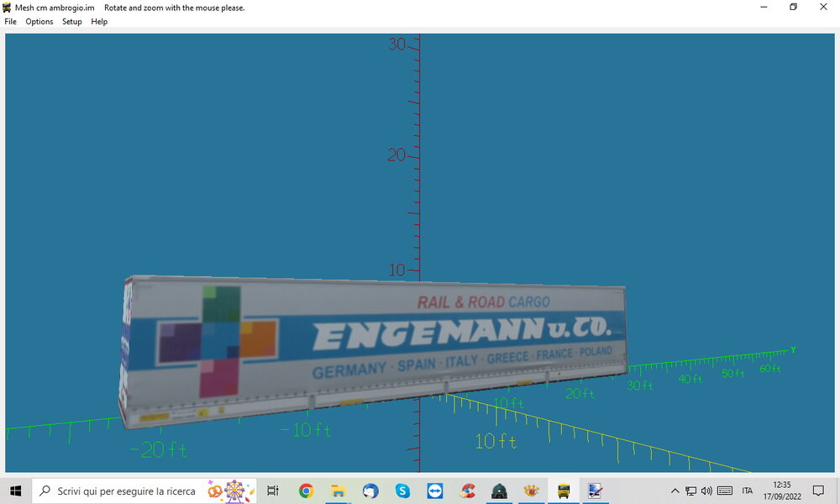Open the notification center

point(818,491)
